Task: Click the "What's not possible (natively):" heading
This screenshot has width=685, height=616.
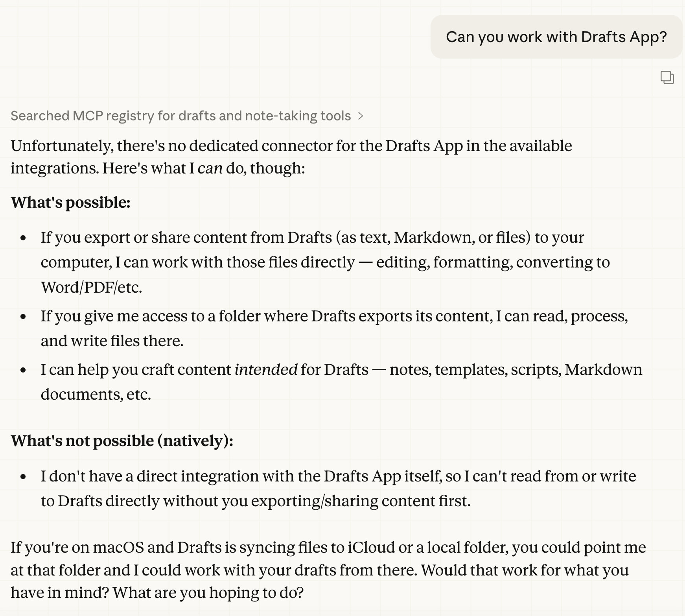Action: (122, 441)
